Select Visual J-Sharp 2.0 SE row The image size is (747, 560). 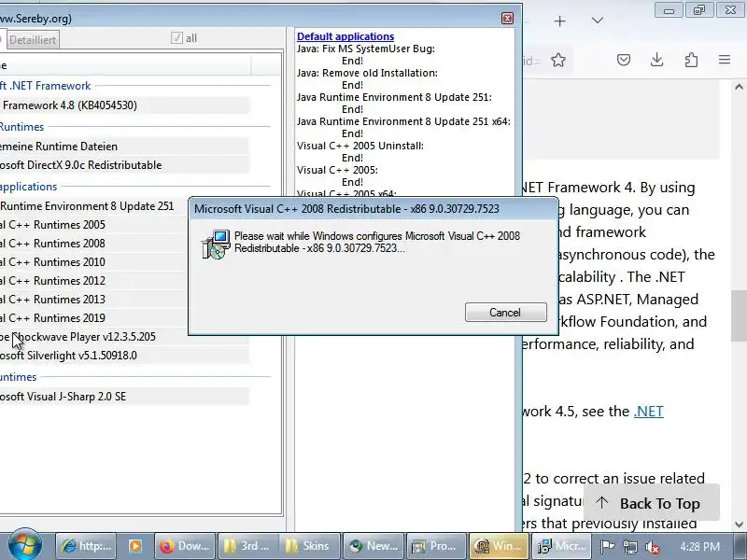(124, 396)
